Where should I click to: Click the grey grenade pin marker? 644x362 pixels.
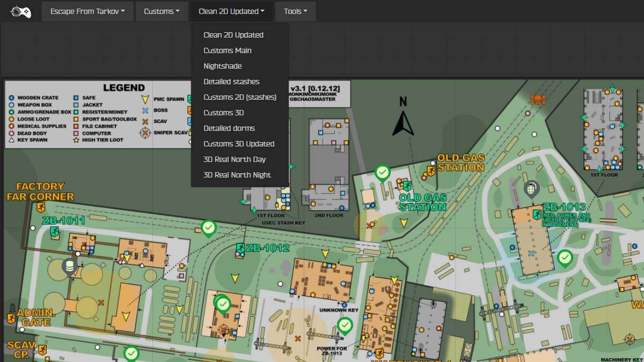[x=531, y=189]
